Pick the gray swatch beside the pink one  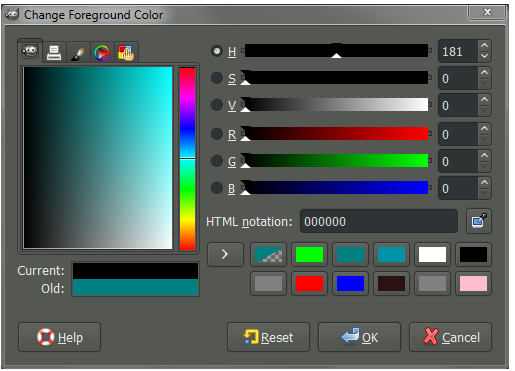coord(432,283)
